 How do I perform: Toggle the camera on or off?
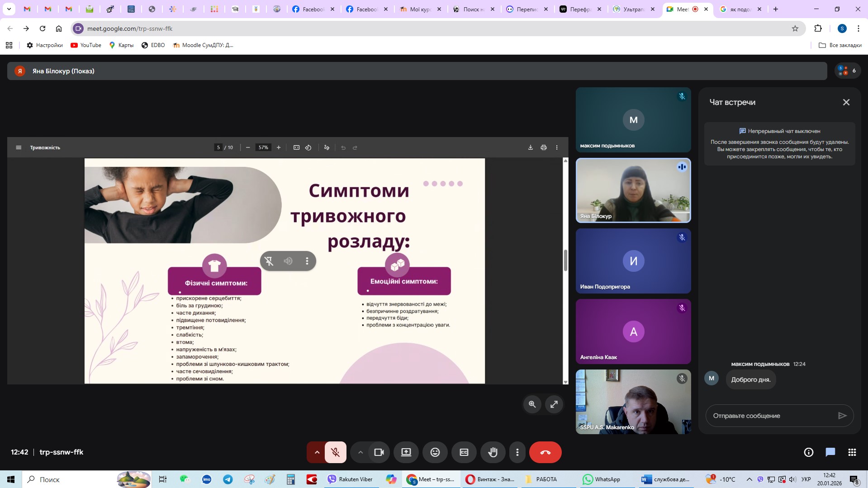(x=379, y=452)
